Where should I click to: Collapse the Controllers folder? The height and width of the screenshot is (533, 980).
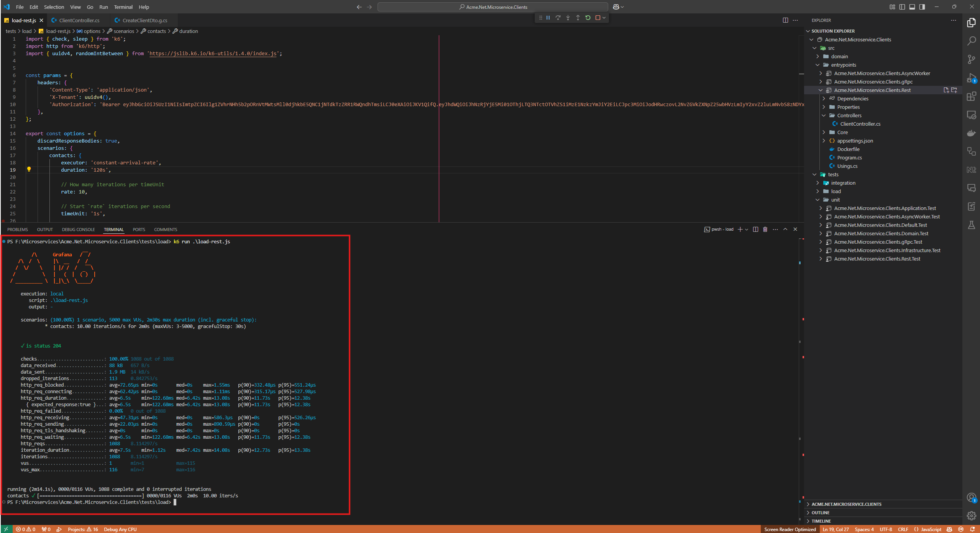pos(824,115)
